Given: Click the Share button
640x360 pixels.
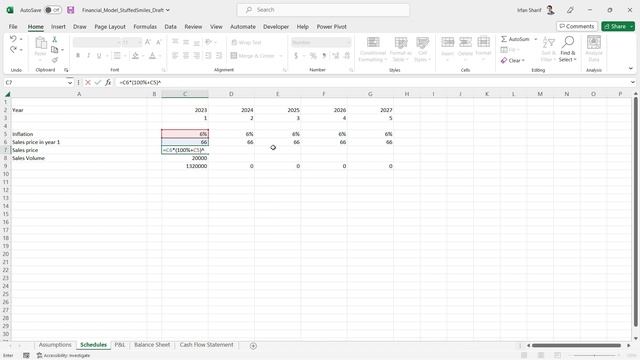Looking at the screenshot, I should point(615,27).
